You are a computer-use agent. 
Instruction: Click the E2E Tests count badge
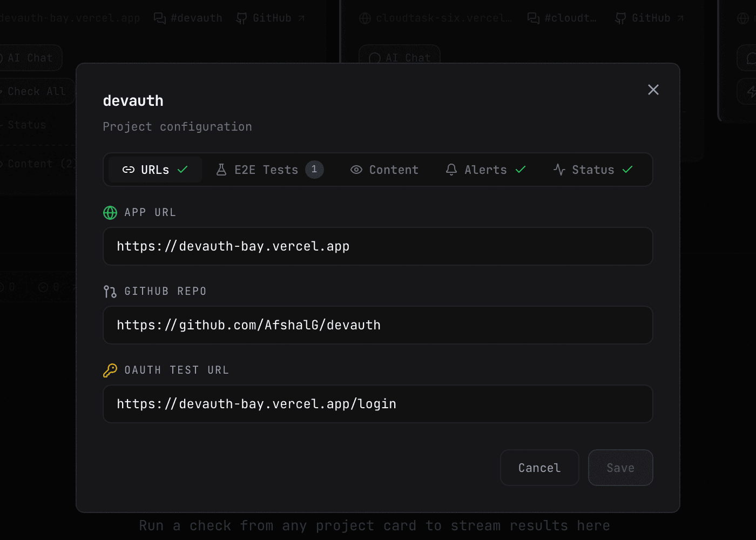click(314, 170)
